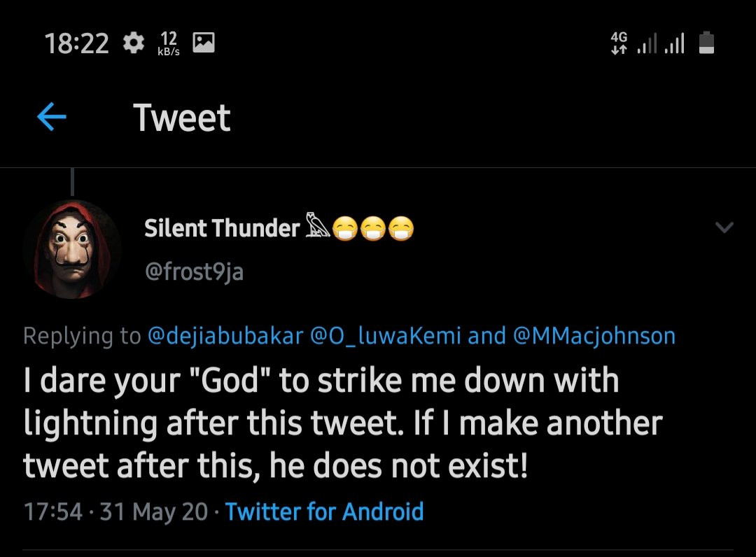Tap the settings gear in status bar

(x=132, y=44)
